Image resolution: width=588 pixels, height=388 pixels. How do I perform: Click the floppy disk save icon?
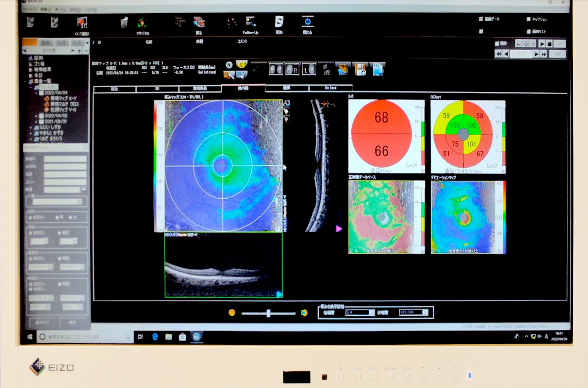click(360, 70)
